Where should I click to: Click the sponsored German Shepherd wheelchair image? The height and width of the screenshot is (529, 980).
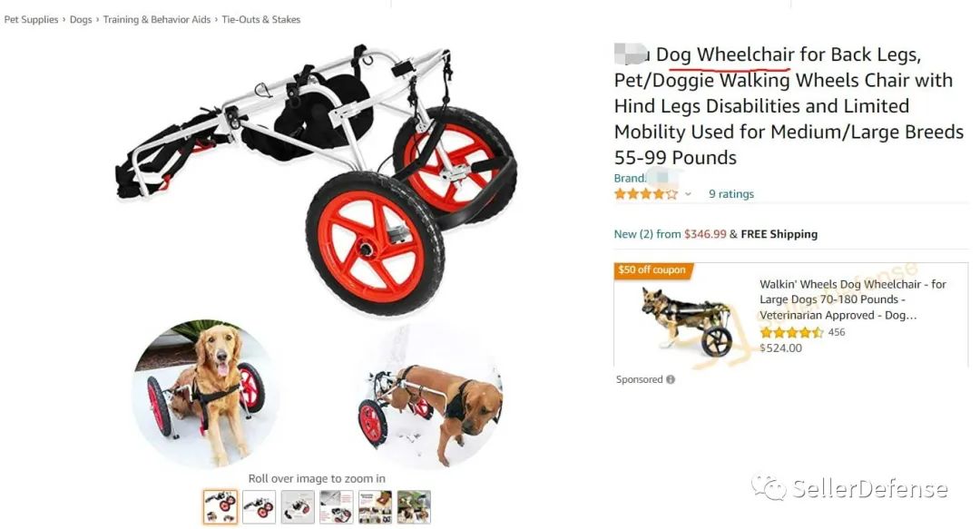coord(686,320)
